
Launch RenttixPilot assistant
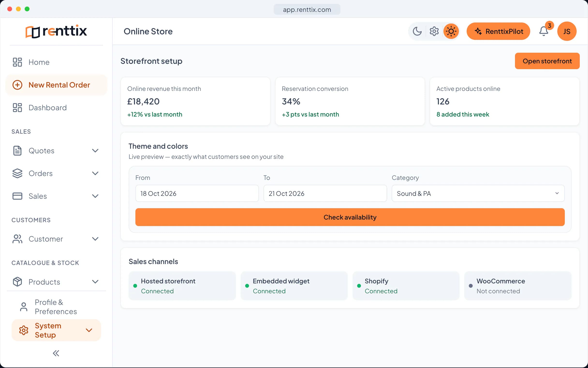pos(498,31)
